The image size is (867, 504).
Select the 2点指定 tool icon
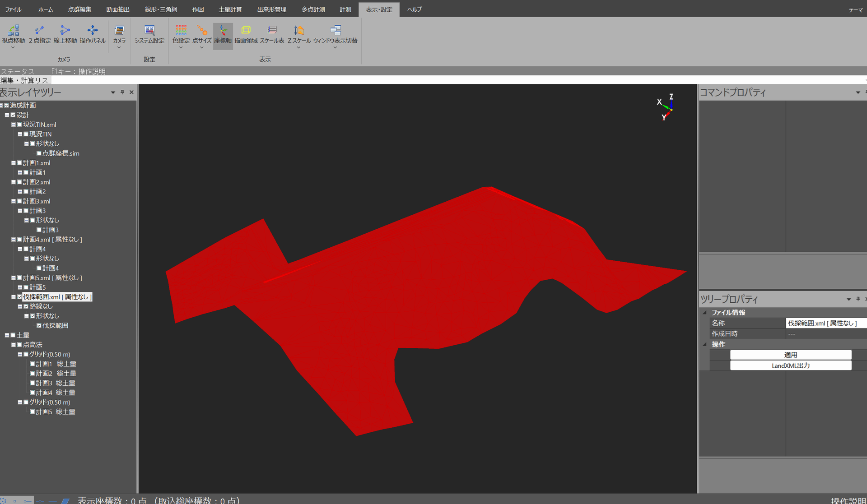[39, 31]
